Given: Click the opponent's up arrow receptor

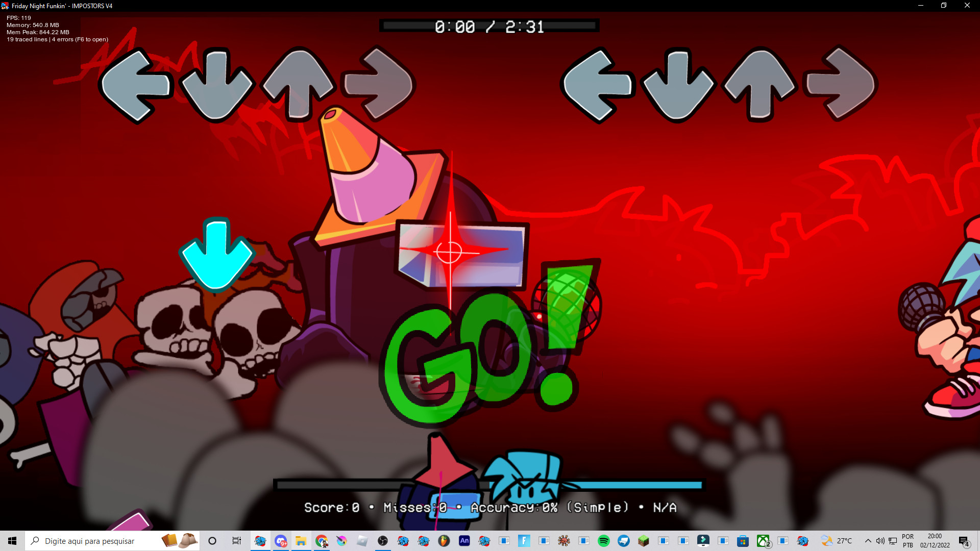Looking at the screenshot, I should pyautogui.click(x=298, y=84).
